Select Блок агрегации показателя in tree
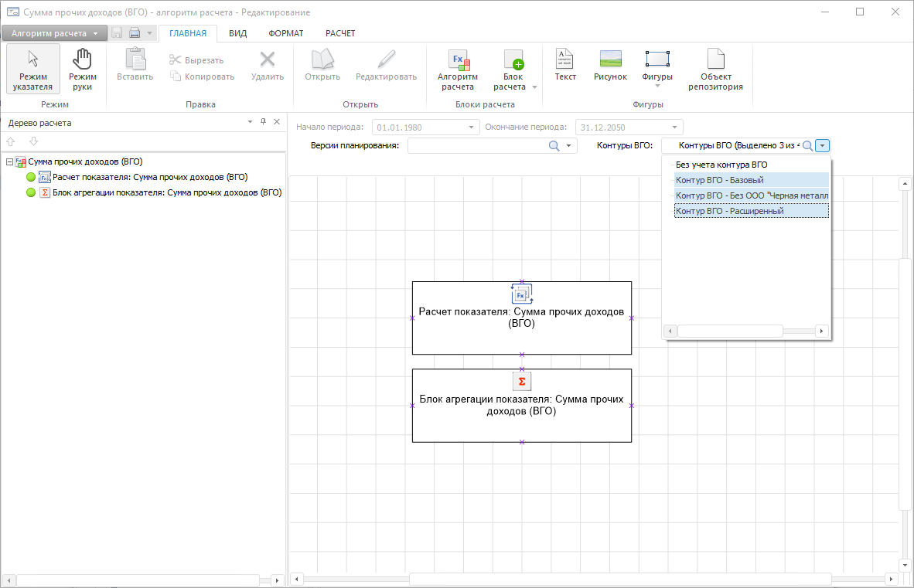The image size is (914, 588). click(166, 192)
